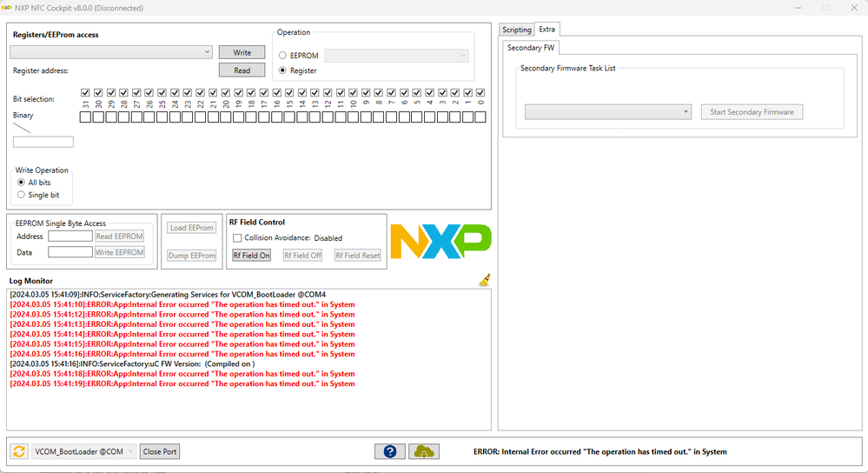The width and height of the screenshot is (868, 473).
Task: Click the Rf Field Reset button
Action: [x=358, y=256]
